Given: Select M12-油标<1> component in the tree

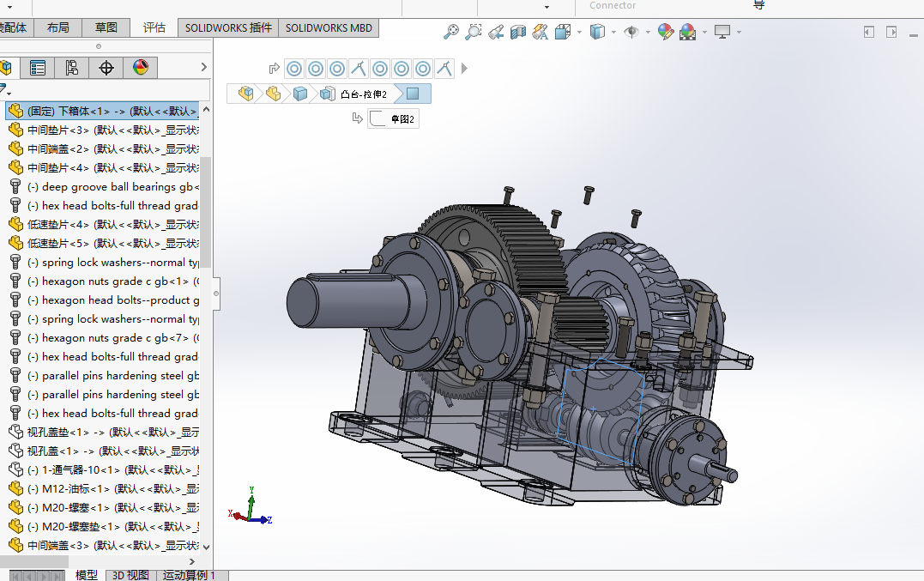Looking at the screenshot, I should point(103,488).
